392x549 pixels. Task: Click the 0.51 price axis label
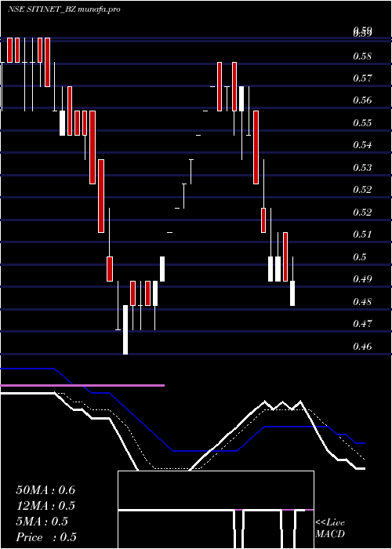(362, 235)
